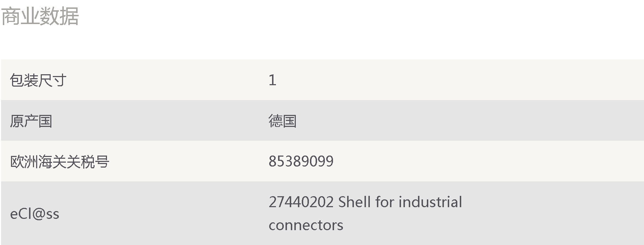The image size is (644, 245).
Task: Click the 原产国 row label
Action: click(x=31, y=121)
